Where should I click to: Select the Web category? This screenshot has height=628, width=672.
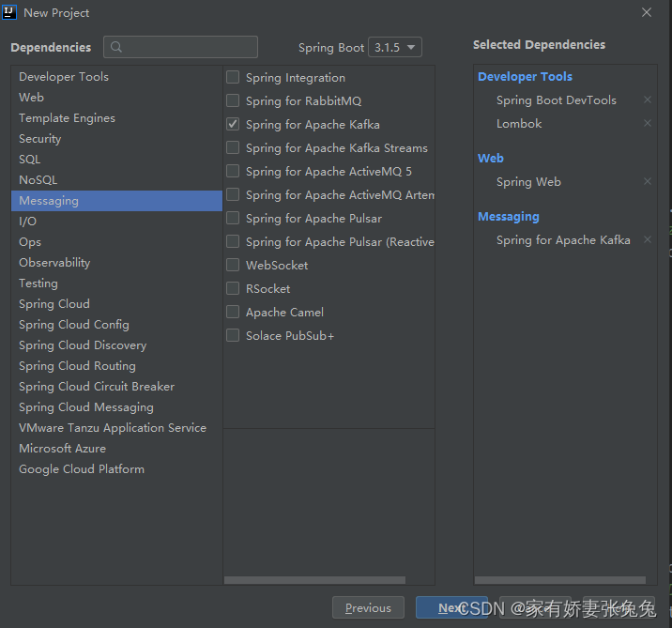[116, 98]
